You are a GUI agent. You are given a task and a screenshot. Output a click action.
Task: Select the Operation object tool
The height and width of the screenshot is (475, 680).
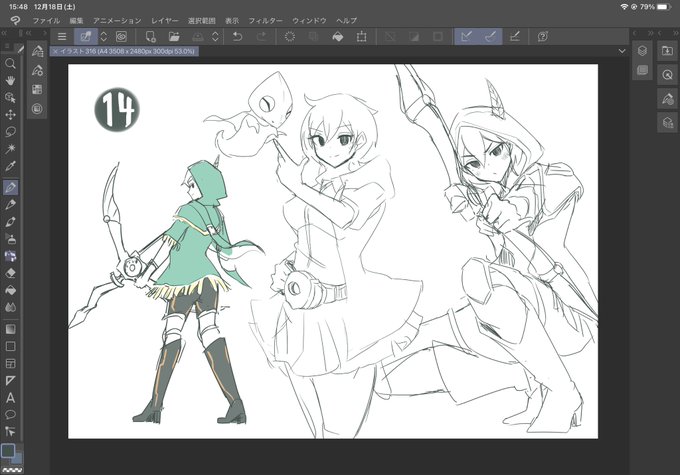tap(10, 98)
